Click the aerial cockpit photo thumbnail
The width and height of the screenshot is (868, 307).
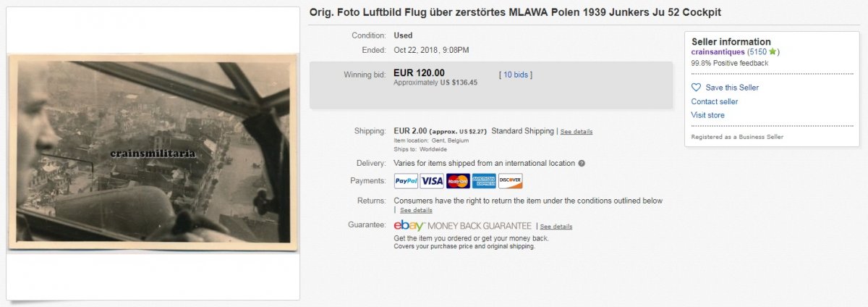(x=153, y=152)
